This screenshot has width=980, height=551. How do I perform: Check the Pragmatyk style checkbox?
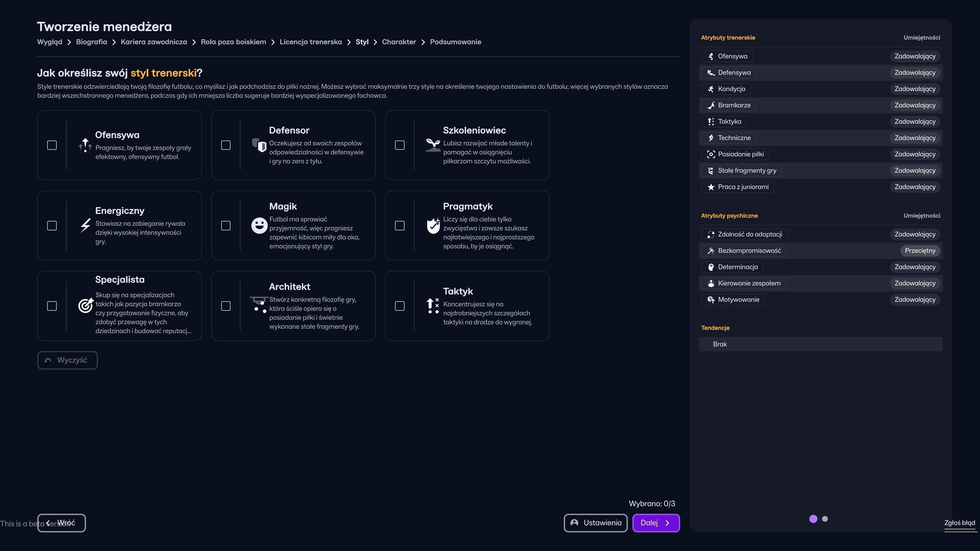click(399, 226)
